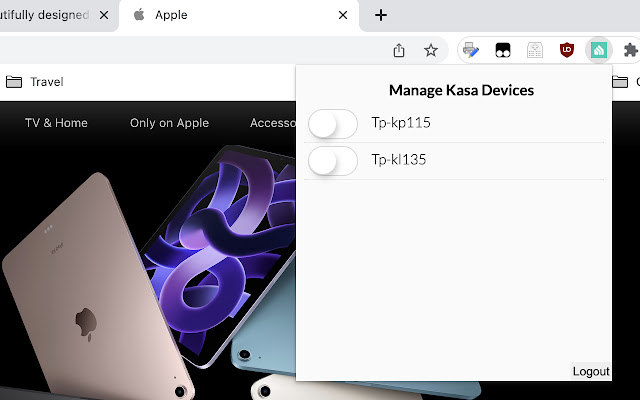
Task: Open a new browser tab
Action: (381, 15)
